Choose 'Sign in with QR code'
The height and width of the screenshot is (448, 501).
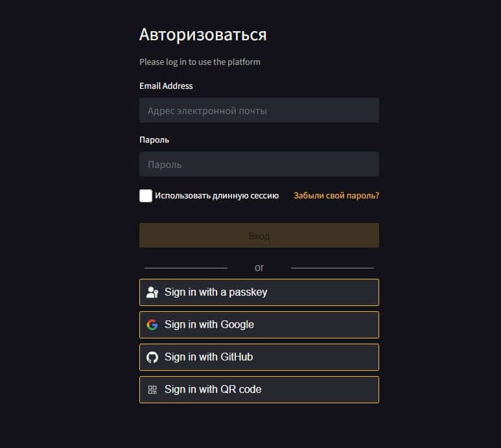click(259, 390)
